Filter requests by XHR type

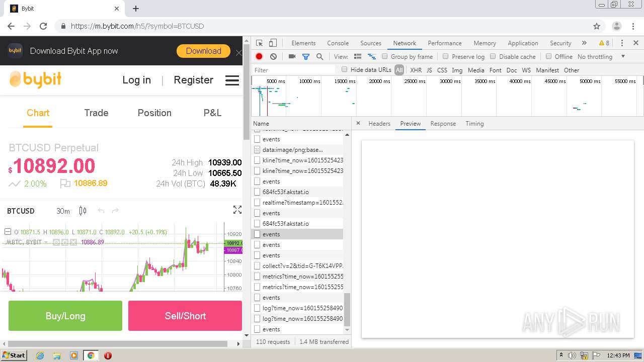click(416, 70)
